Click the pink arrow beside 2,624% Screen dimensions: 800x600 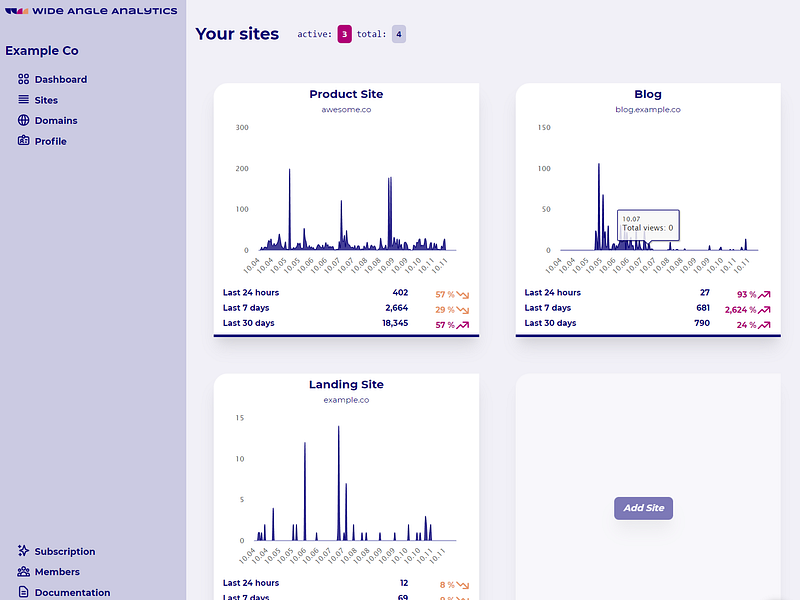click(x=765, y=309)
